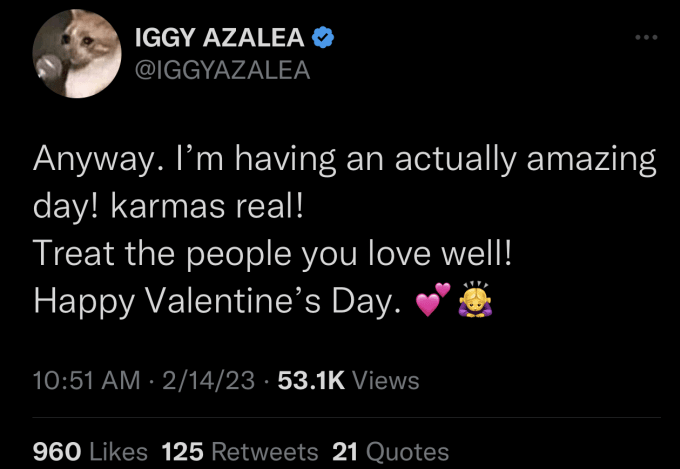Open the three-dot more options menu
The image size is (680, 469).
tap(647, 38)
